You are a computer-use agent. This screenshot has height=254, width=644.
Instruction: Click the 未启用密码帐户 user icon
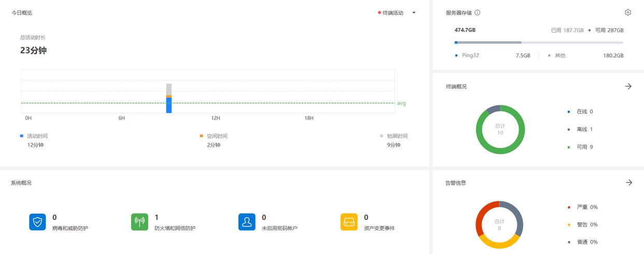point(247,222)
